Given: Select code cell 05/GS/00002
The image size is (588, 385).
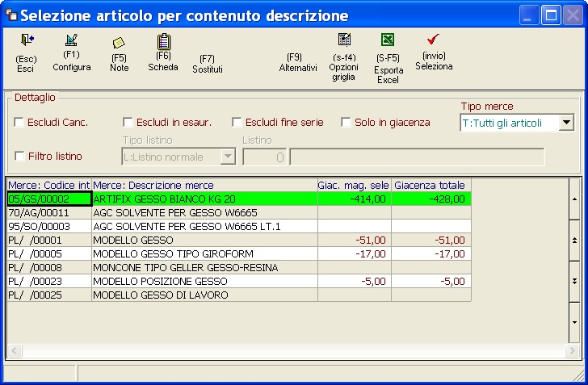Looking at the screenshot, I should point(49,199).
